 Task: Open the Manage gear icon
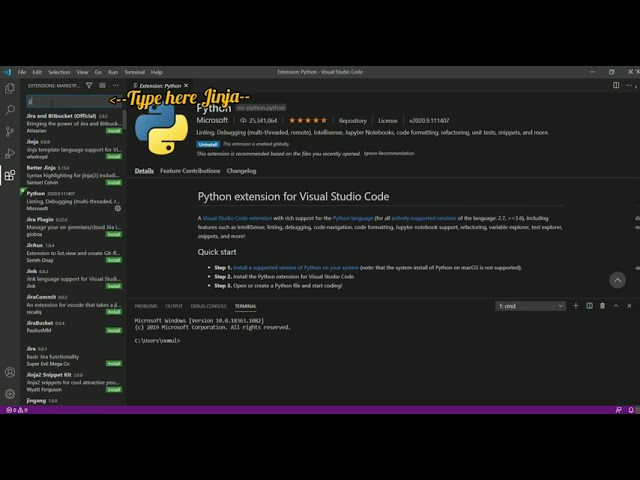[10, 394]
